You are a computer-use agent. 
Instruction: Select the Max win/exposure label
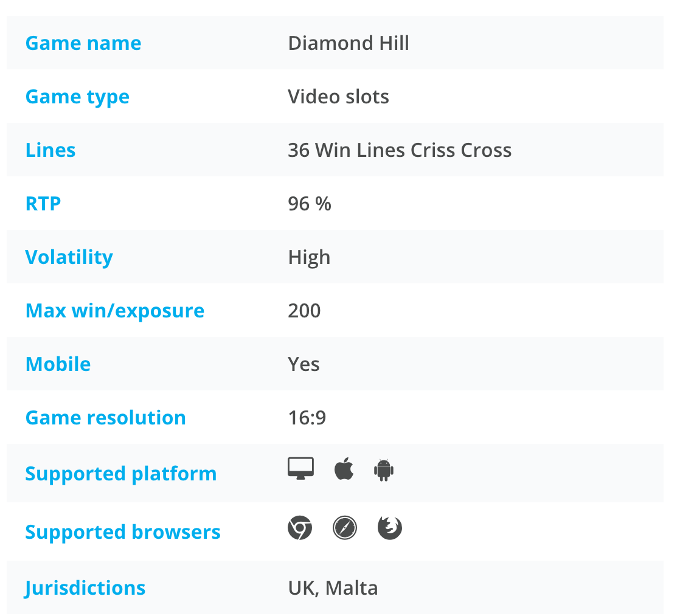pyautogui.click(x=115, y=311)
